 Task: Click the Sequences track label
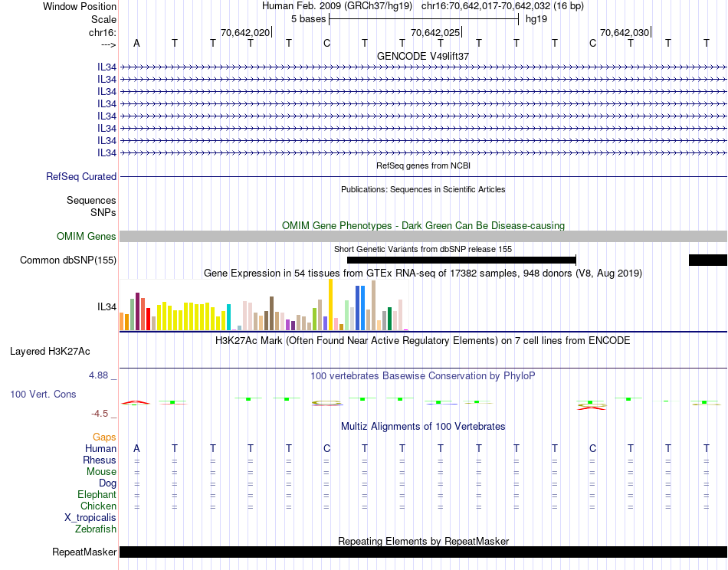[91, 201]
